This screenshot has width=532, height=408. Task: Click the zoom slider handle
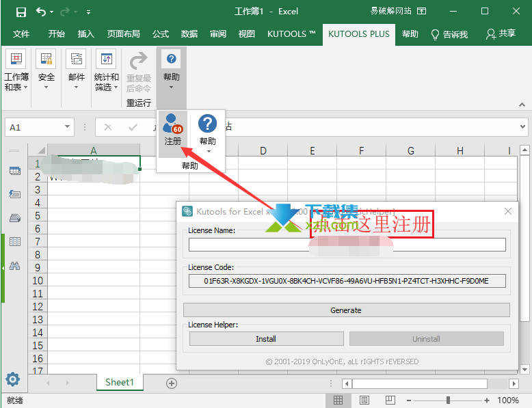tap(448, 400)
